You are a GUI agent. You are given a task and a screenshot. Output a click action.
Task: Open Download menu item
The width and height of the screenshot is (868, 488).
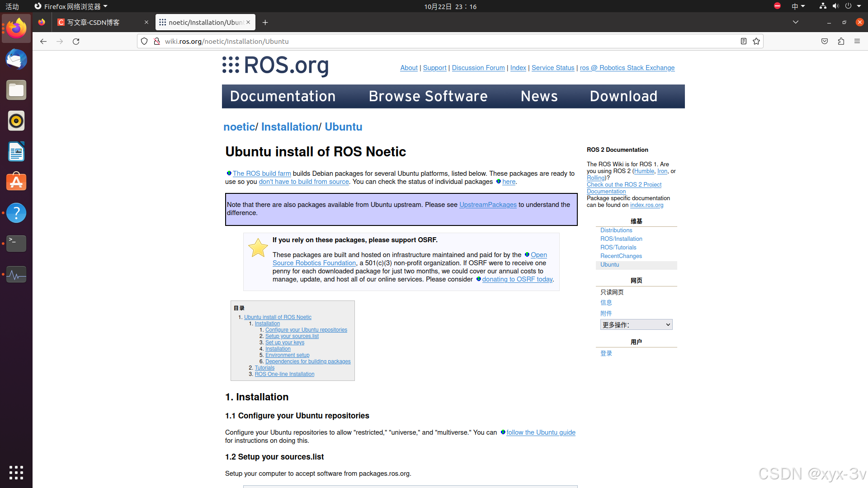(x=623, y=96)
